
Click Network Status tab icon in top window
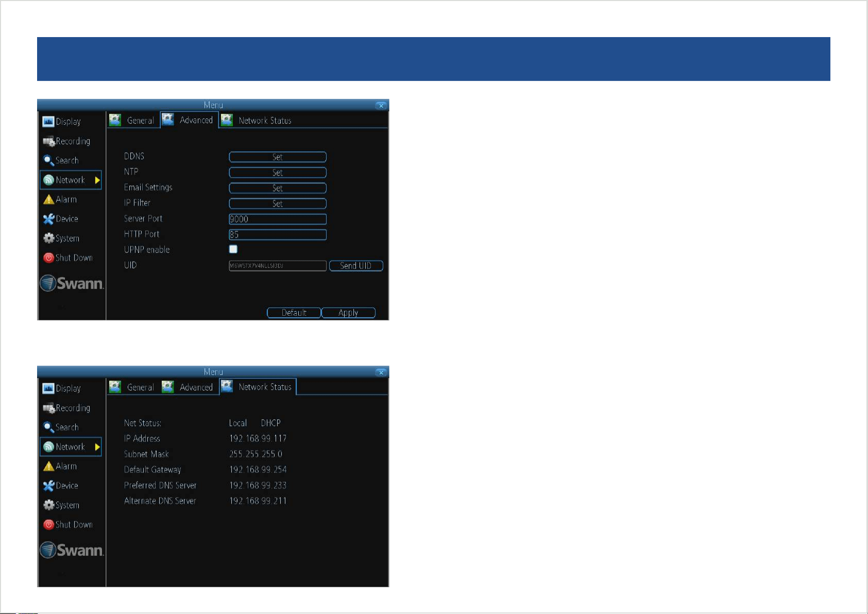tap(227, 120)
